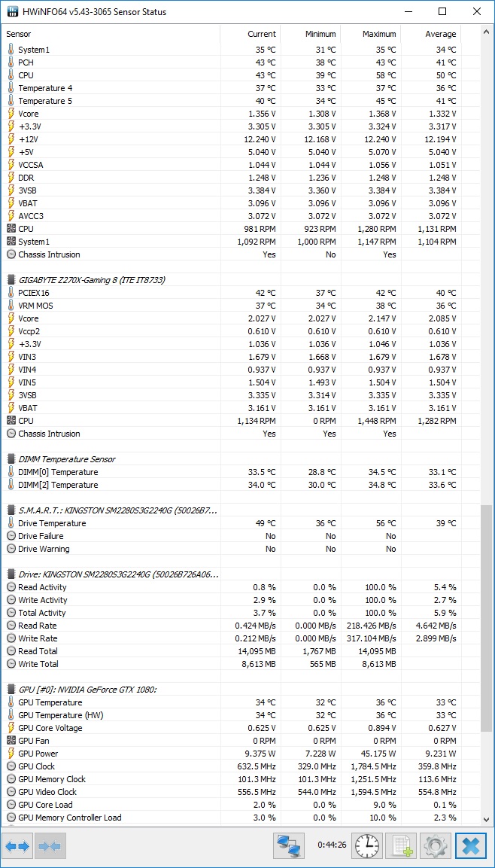Close sensor window with blue X button
The width and height of the screenshot is (495, 868).
[471, 846]
